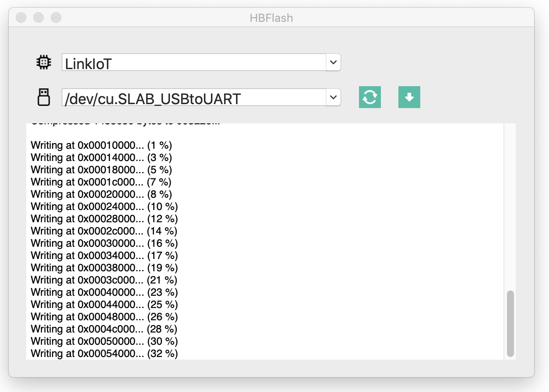
Task: Click log line Writing at 0x00020000 (8 %)
Action: tap(102, 194)
